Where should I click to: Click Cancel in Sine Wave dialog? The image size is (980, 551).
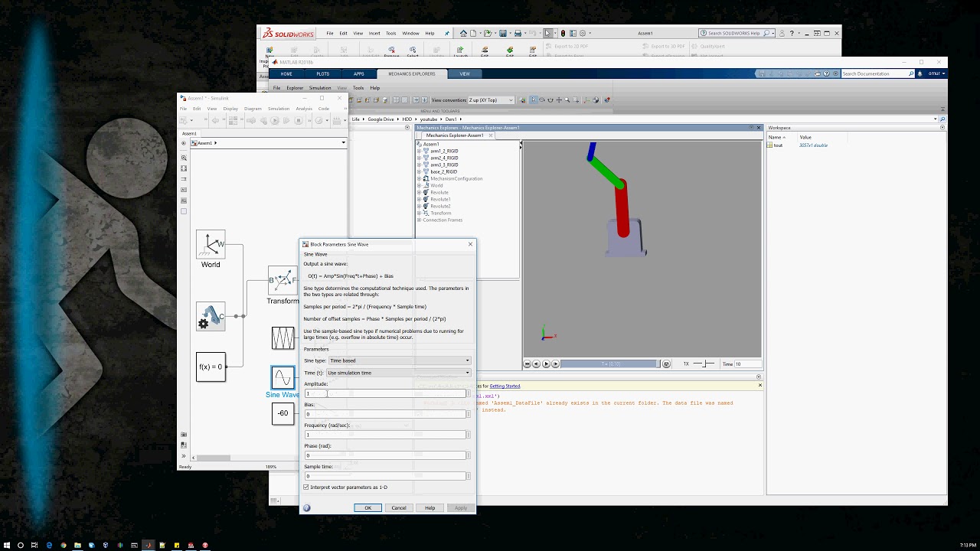tap(399, 508)
